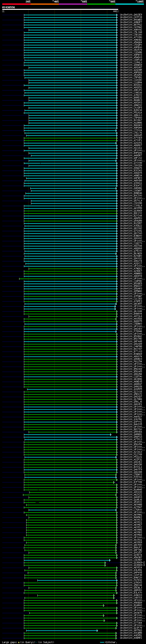The height and width of the screenshot is (644, 146).
Task: Open hit UniRef100_Q6F448
Action: 131,341
